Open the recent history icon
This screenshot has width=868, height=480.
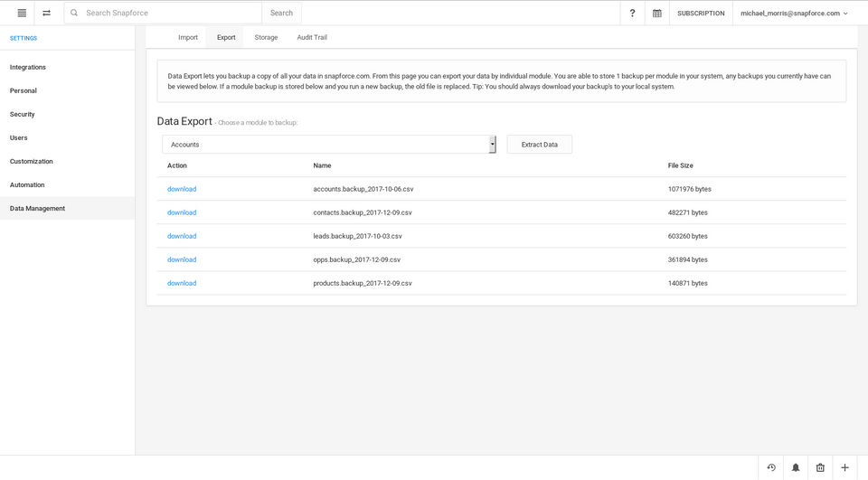pos(771,467)
